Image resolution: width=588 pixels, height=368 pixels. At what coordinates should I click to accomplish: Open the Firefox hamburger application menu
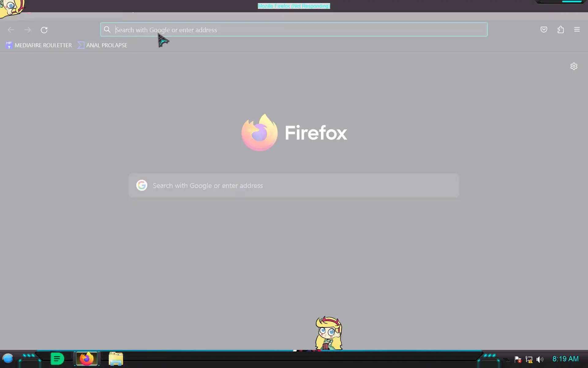(x=577, y=29)
